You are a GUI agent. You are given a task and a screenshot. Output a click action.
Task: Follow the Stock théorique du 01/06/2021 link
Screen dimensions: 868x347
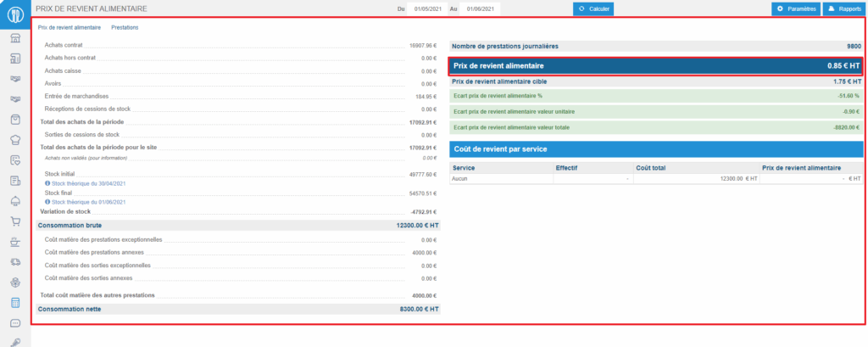[88, 202]
